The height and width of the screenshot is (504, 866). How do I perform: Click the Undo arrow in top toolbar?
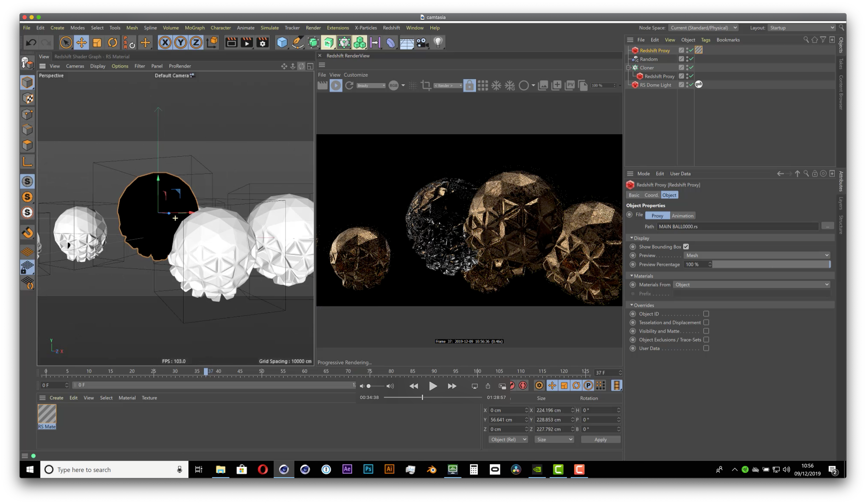(31, 43)
